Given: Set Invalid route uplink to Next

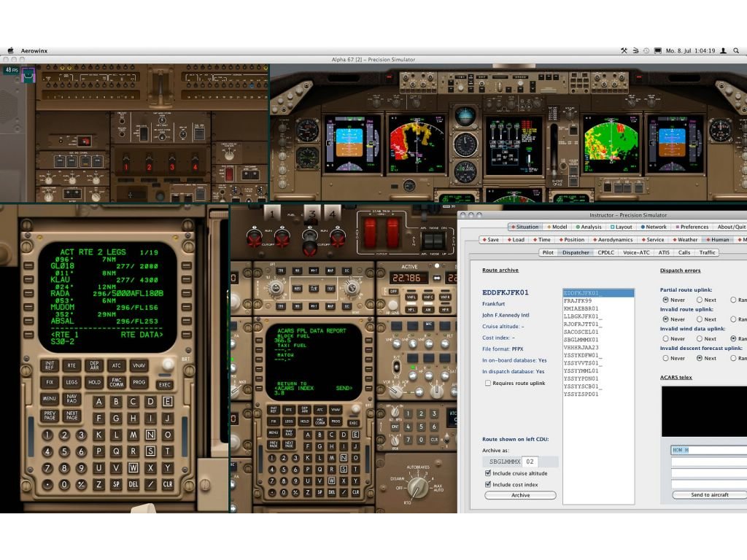Looking at the screenshot, I should 700,319.
